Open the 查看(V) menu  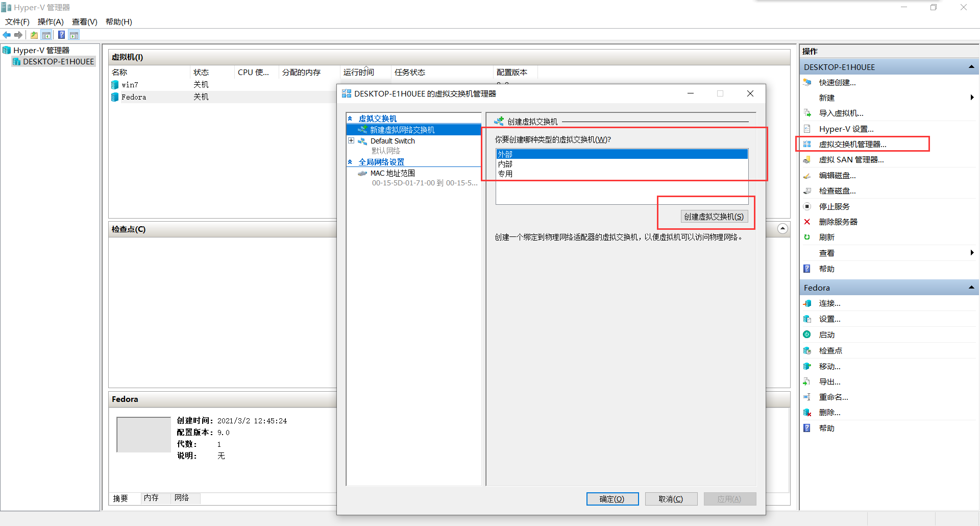[84, 21]
